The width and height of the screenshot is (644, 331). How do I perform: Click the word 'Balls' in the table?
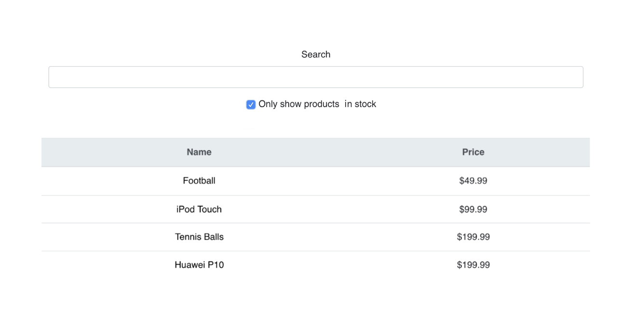214,237
